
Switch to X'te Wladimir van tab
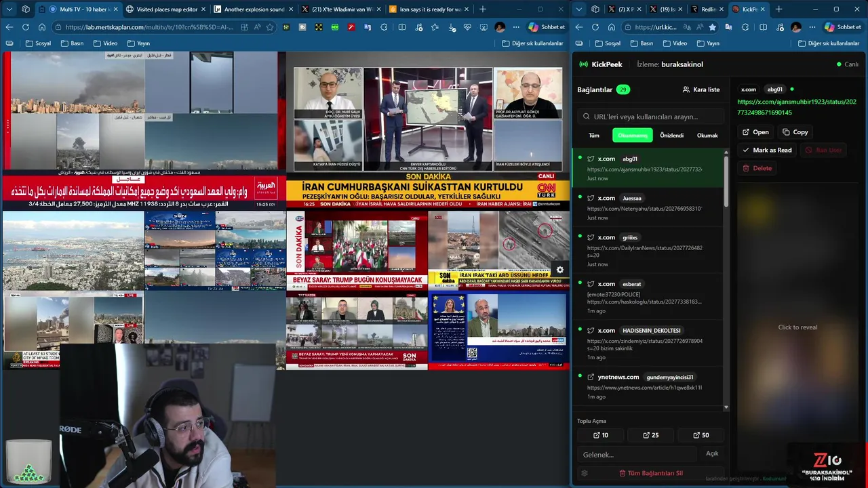[341, 9]
